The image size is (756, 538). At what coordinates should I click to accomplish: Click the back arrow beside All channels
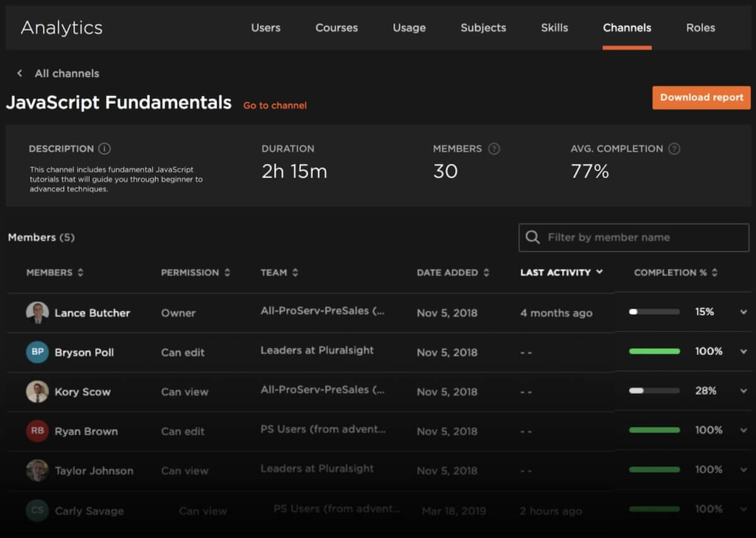(20, 73)
